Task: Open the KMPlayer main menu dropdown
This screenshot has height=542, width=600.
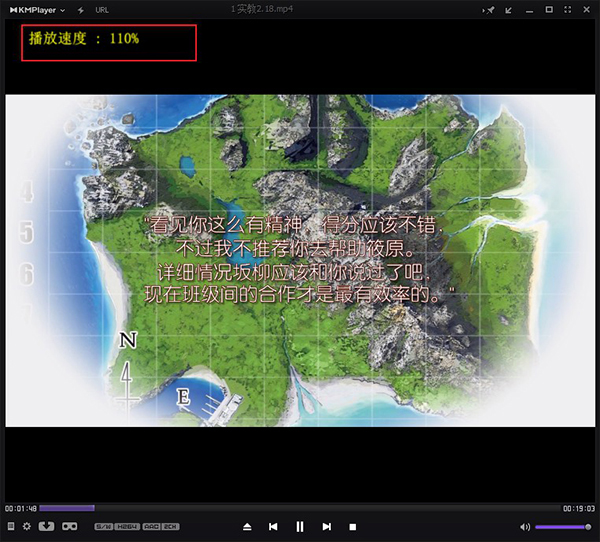Action: [37, 9]
